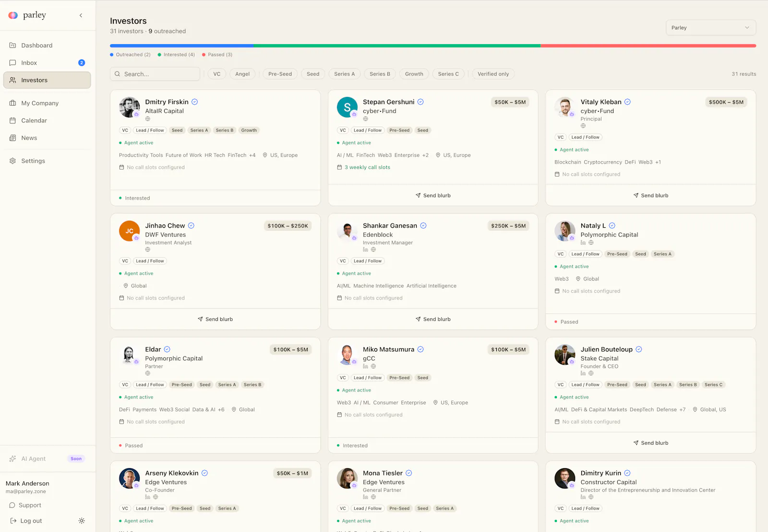Toggle light/dark theme sun icon

82,521
